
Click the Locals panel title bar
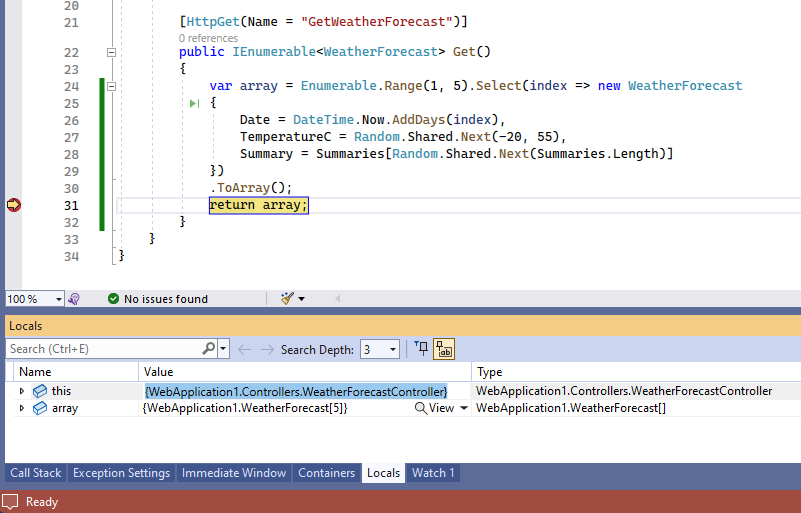403,326
